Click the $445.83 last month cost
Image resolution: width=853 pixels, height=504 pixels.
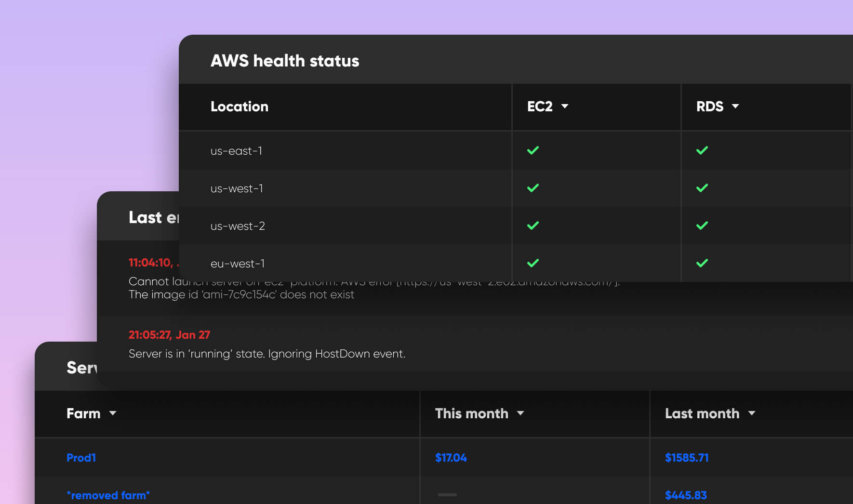pos(686,495)
